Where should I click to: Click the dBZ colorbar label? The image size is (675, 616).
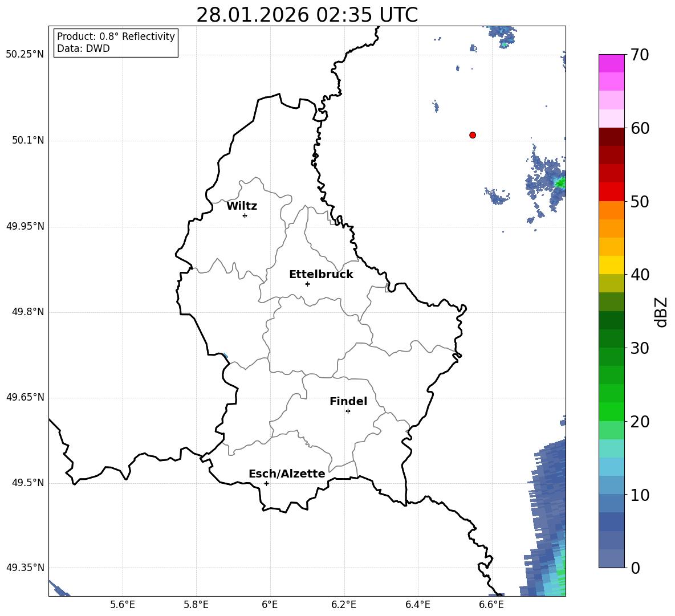click(x=661, y=312)
